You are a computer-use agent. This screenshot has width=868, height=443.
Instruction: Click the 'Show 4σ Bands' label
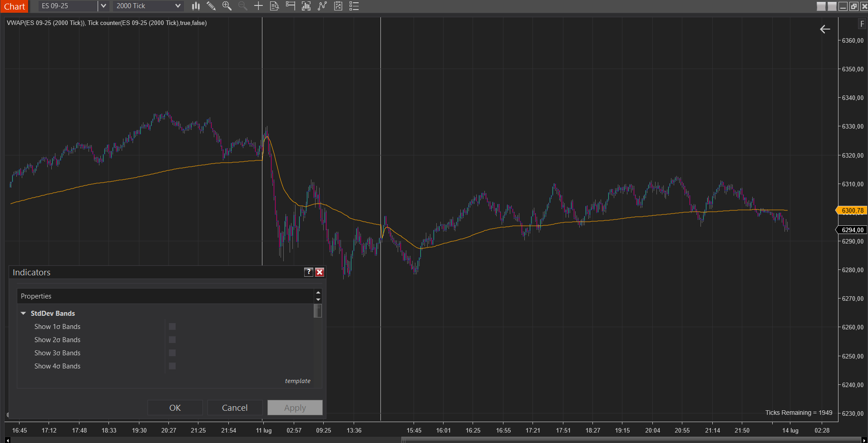(57, 366)
